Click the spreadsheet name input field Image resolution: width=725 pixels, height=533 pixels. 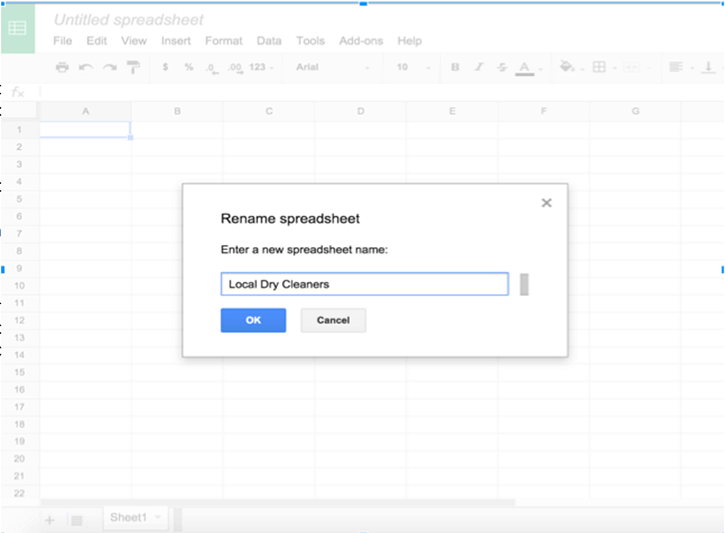coord(365,284)
